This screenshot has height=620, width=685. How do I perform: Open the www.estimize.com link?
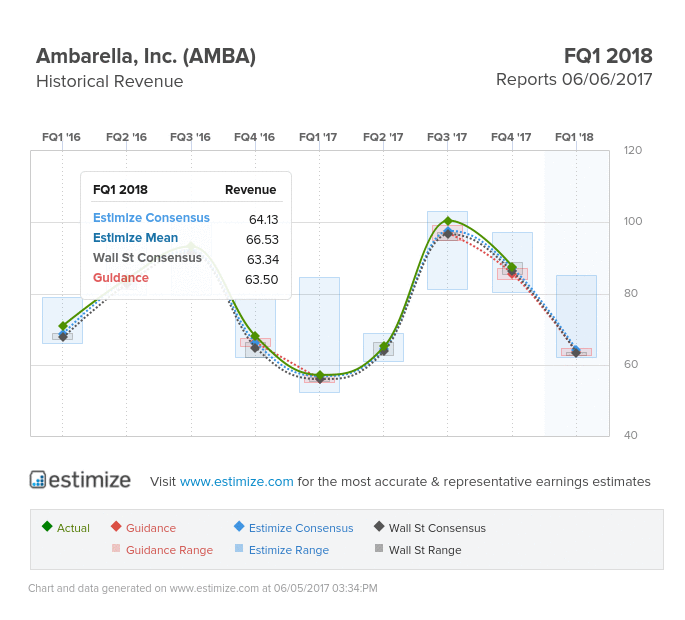236,481
